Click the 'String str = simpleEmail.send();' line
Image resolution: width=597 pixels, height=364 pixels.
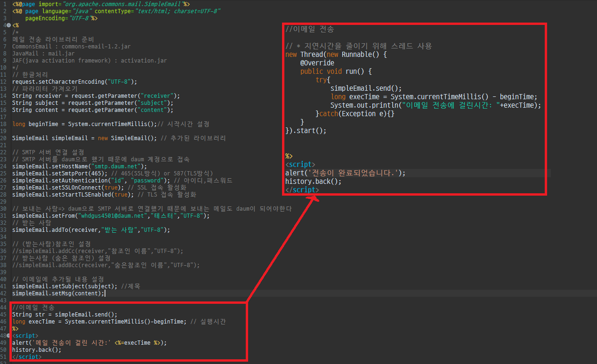tap(65, 315)
